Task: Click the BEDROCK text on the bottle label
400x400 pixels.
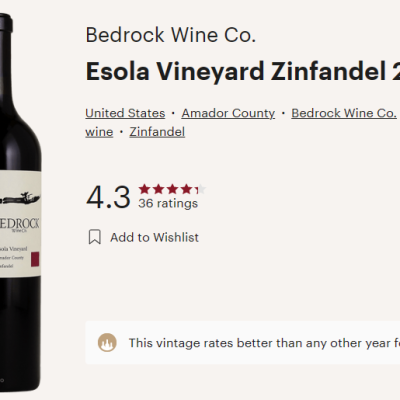Action: [19, 224]
